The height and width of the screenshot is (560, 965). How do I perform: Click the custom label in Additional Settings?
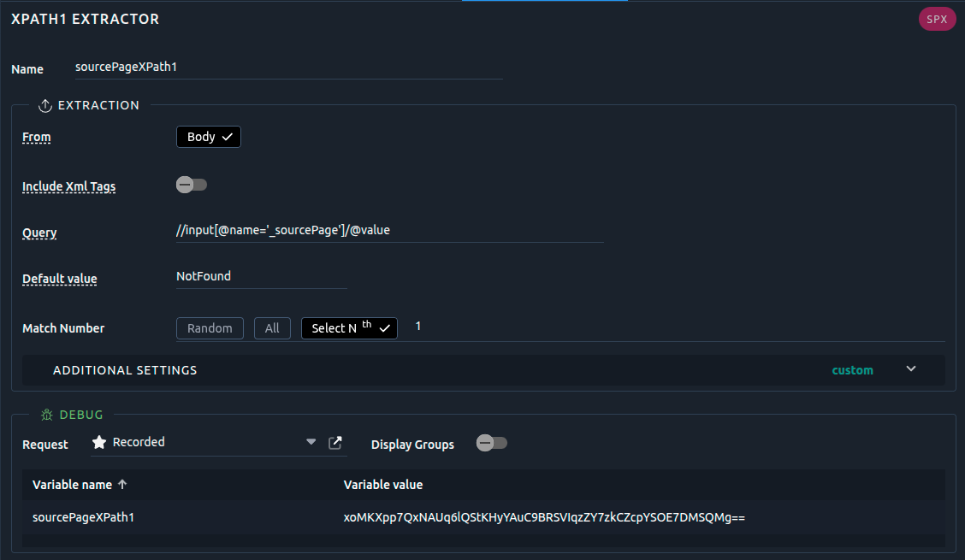click(x=852, y=369)
